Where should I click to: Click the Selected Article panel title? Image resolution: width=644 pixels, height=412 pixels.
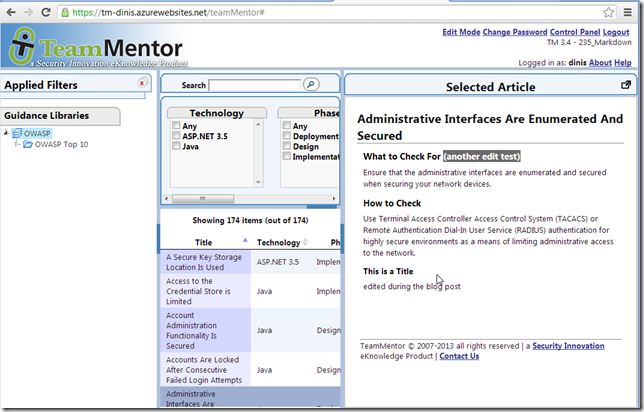[x=490, y=87]
